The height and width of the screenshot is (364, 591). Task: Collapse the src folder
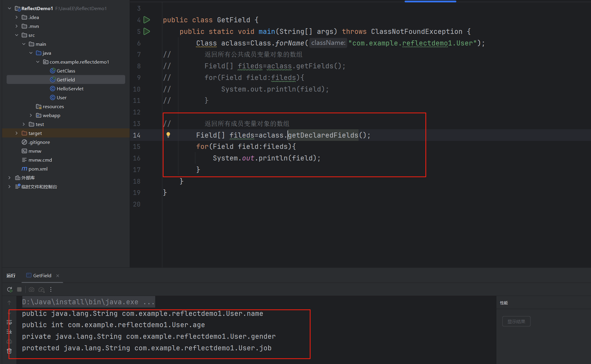pos(17,35)
